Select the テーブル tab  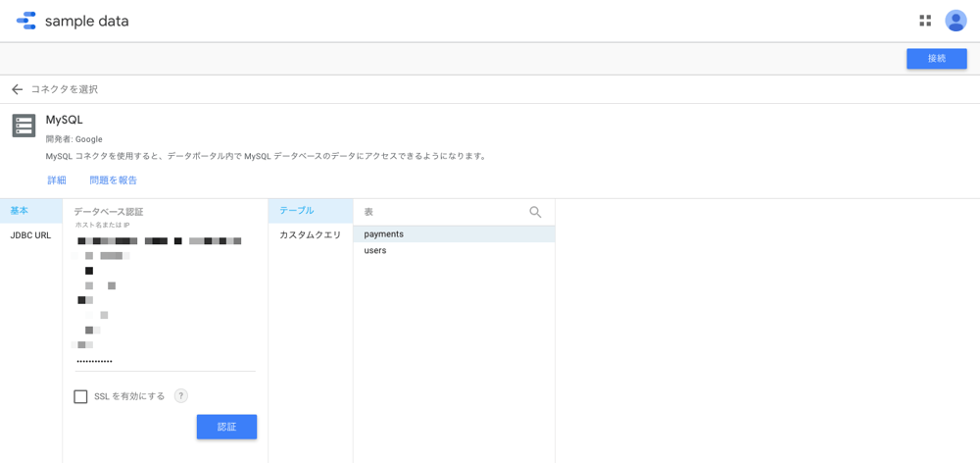[x=311, y=211]
